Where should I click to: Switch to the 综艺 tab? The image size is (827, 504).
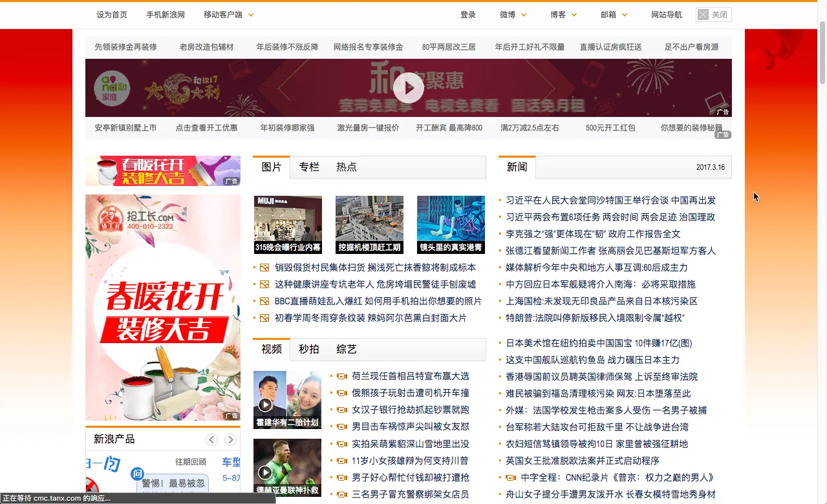(347, 349)
